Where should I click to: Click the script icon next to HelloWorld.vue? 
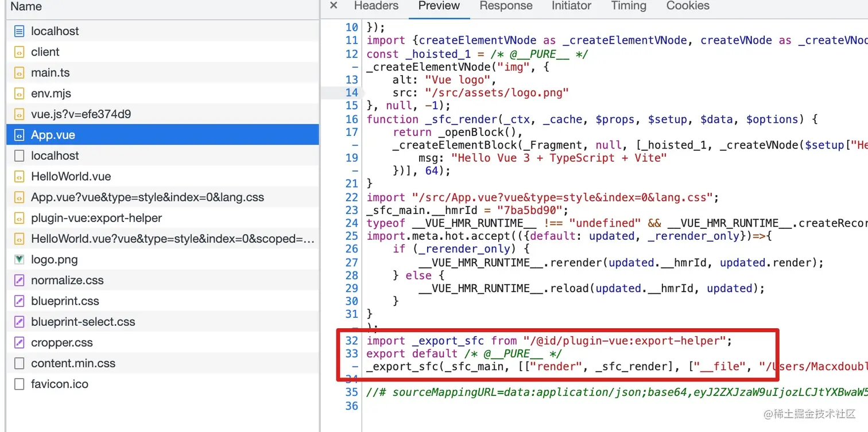(19, 177)
